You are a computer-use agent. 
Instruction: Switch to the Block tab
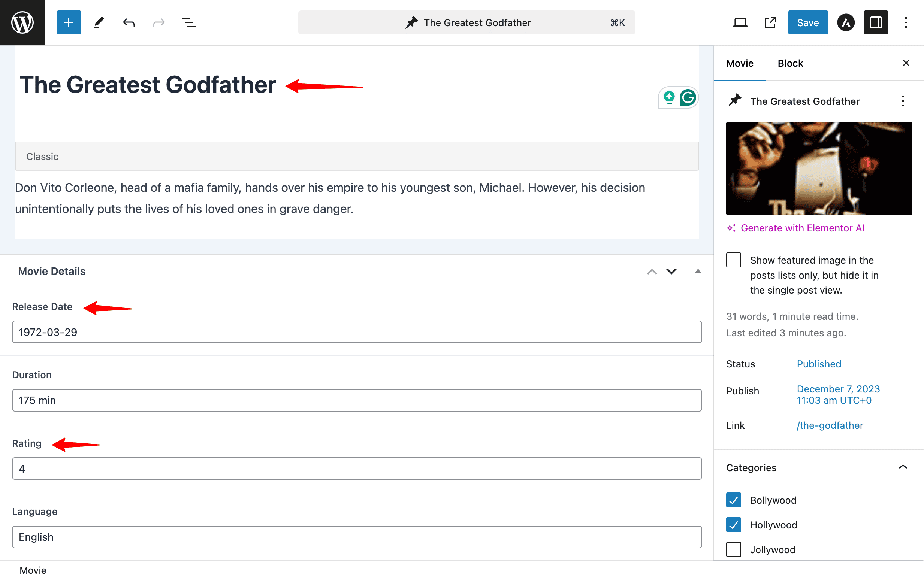[x=790, y=63]
